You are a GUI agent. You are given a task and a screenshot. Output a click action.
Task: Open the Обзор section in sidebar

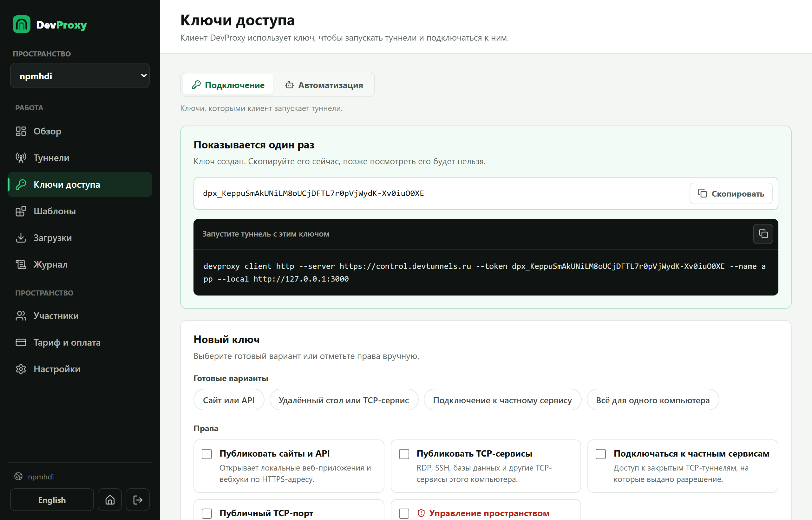click(x=80, y=131)
